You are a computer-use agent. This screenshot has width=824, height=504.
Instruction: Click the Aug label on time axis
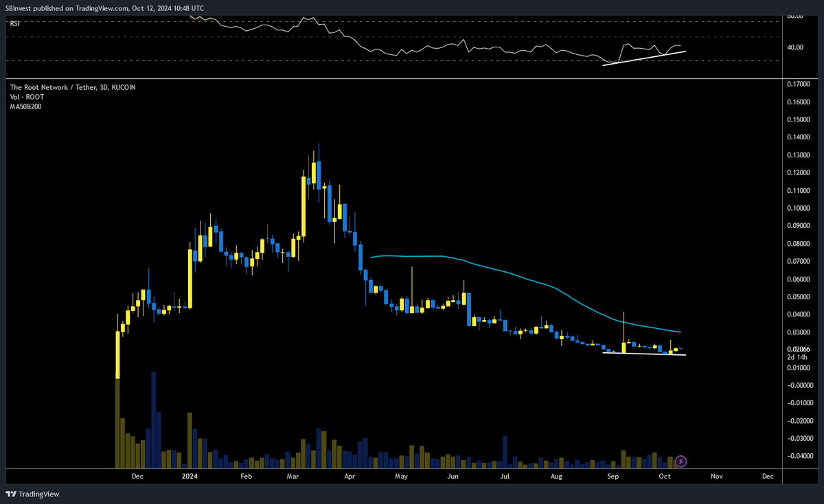click(x=557, y=476)
